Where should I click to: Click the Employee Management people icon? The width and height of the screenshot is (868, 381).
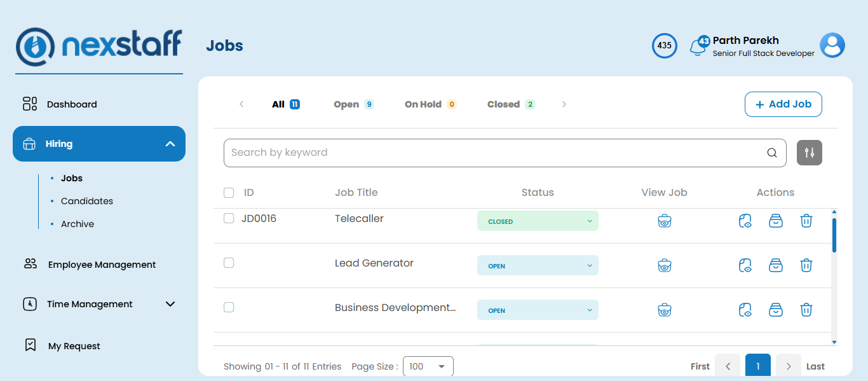(x=31, y=264)
